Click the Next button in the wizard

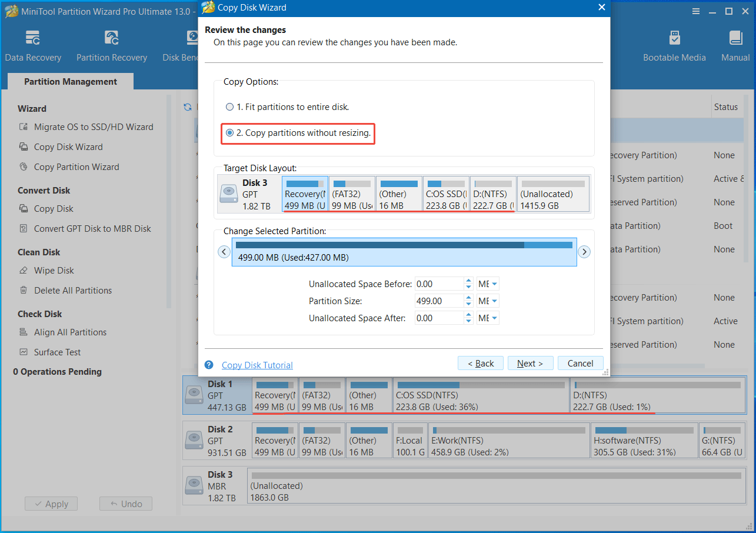(529, 363)
